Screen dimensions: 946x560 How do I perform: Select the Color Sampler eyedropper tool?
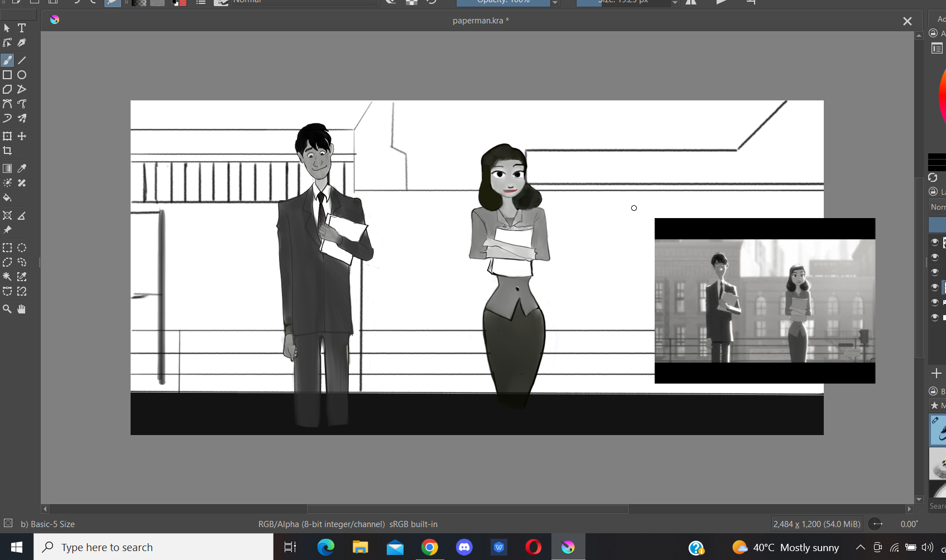click(22, 168)
